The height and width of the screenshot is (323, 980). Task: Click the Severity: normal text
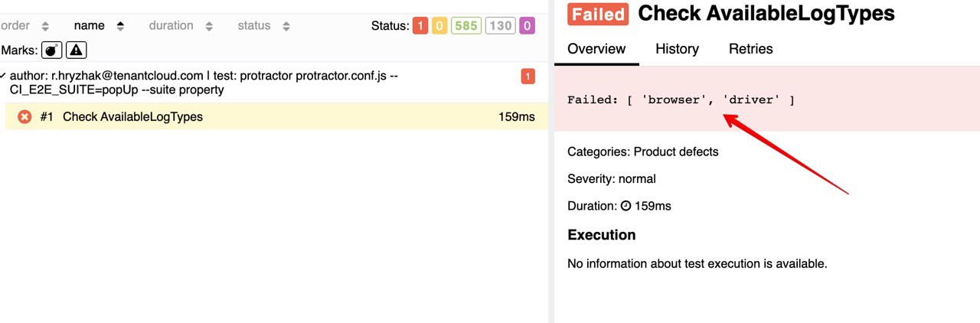[x=612, y=179]
